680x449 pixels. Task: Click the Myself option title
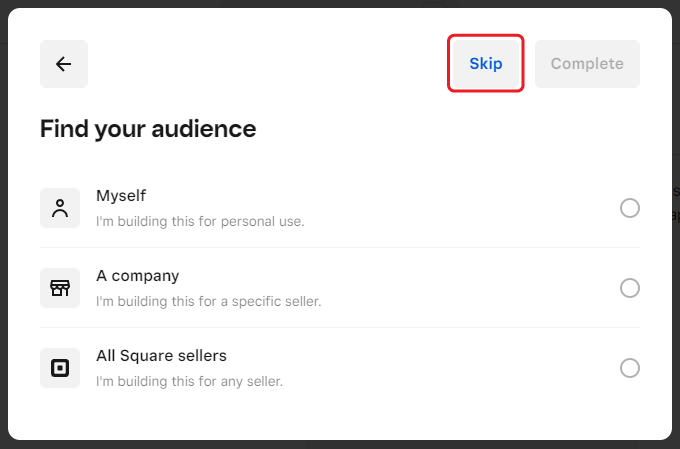click(121, 196)
